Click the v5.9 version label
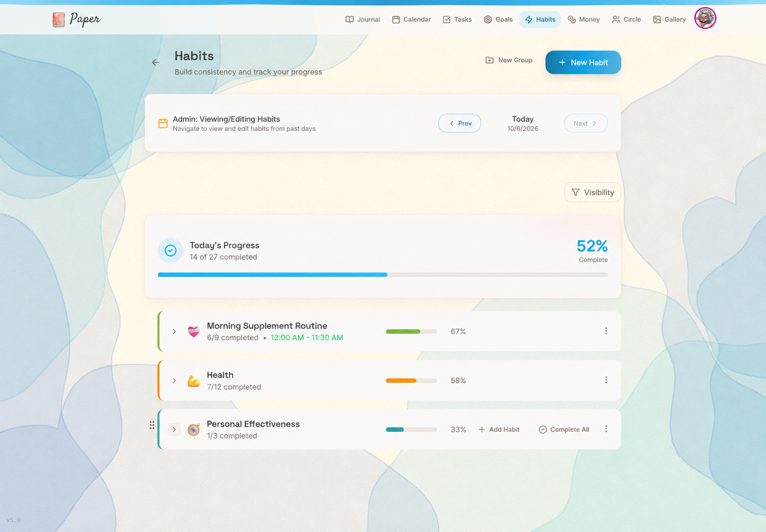 coord(14,520)
